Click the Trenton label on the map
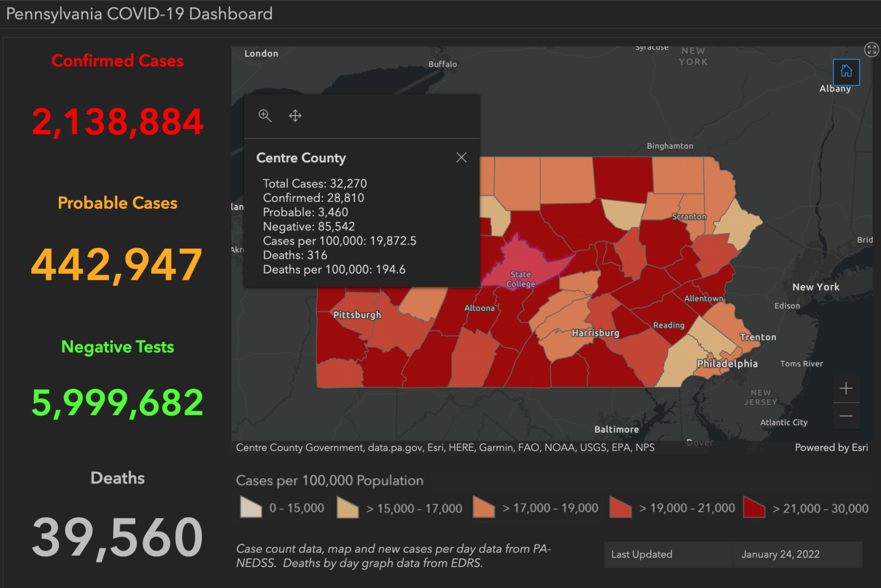The width and height of the screenshot is (881, 588). 758,337
